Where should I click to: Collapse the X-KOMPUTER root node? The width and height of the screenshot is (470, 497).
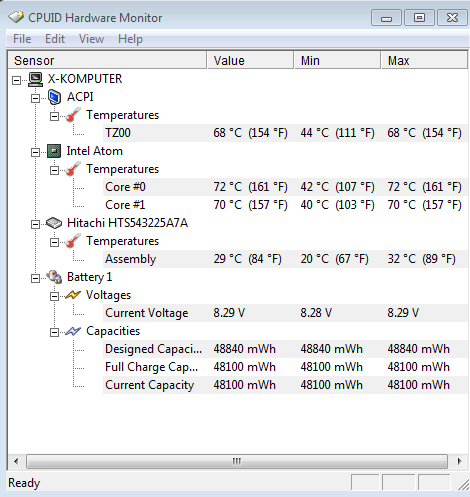pos(16,80)
